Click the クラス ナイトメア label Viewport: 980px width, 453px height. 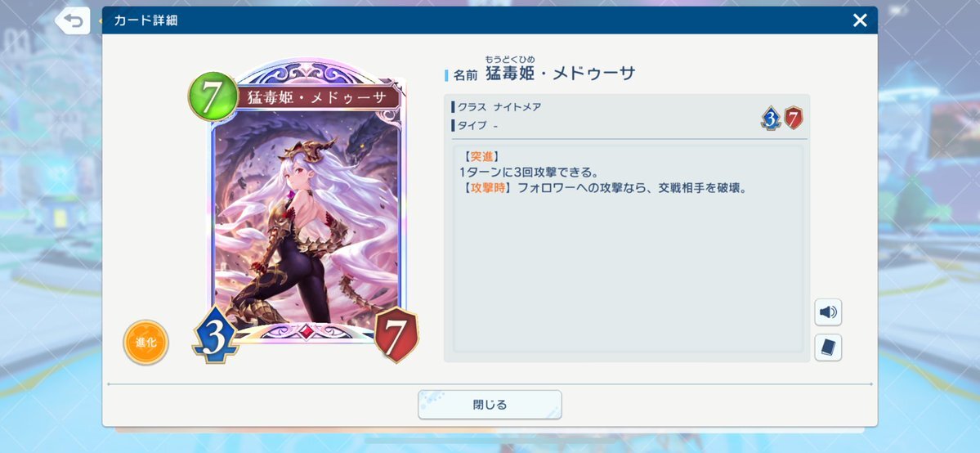(499, 107)
